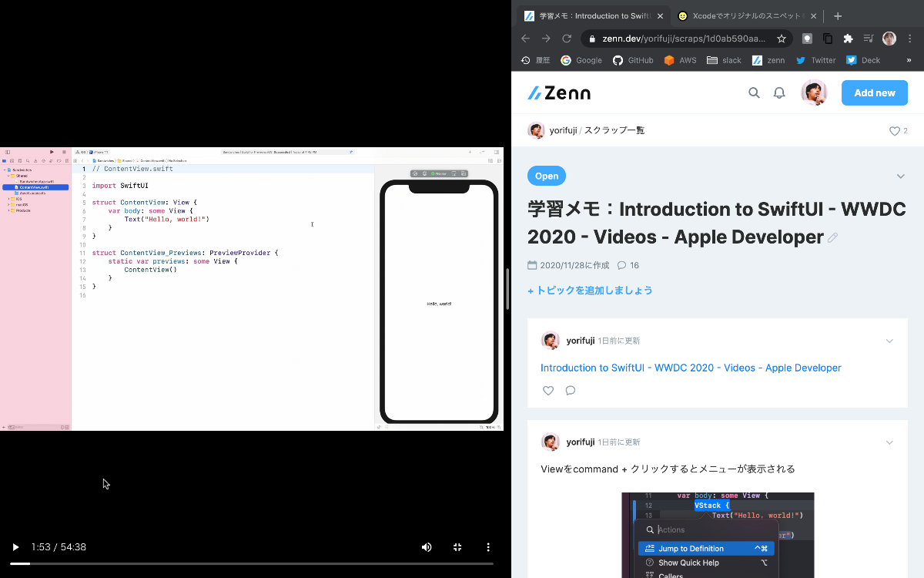Like the scrap with the heart showing 2

[x=894, y=131]
